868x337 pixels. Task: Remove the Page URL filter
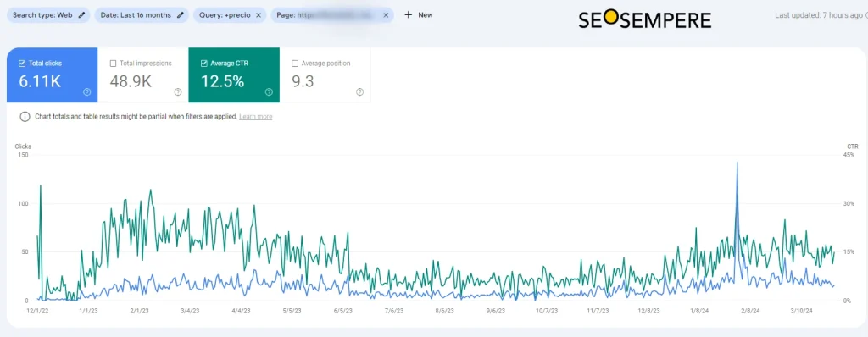386,15
